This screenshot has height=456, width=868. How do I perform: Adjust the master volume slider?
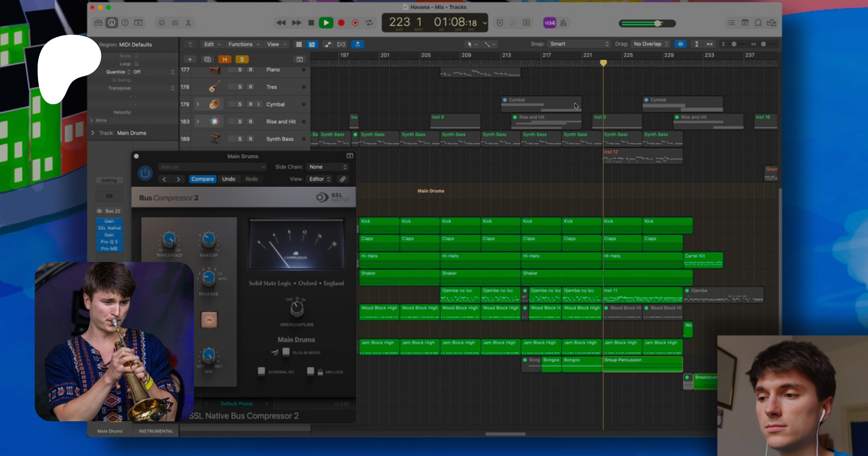pyautogui.click(x=657, y=23)
